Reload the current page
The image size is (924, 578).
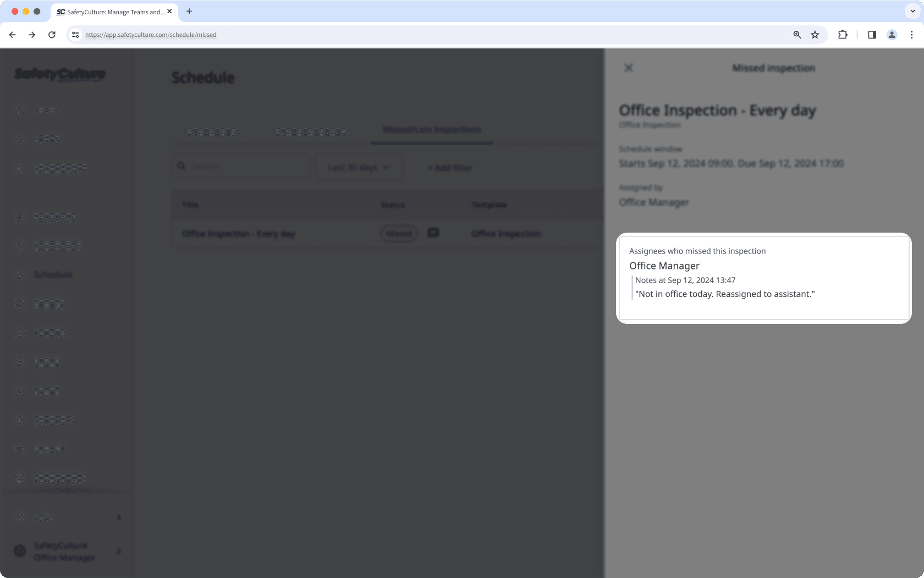(52, 34)
